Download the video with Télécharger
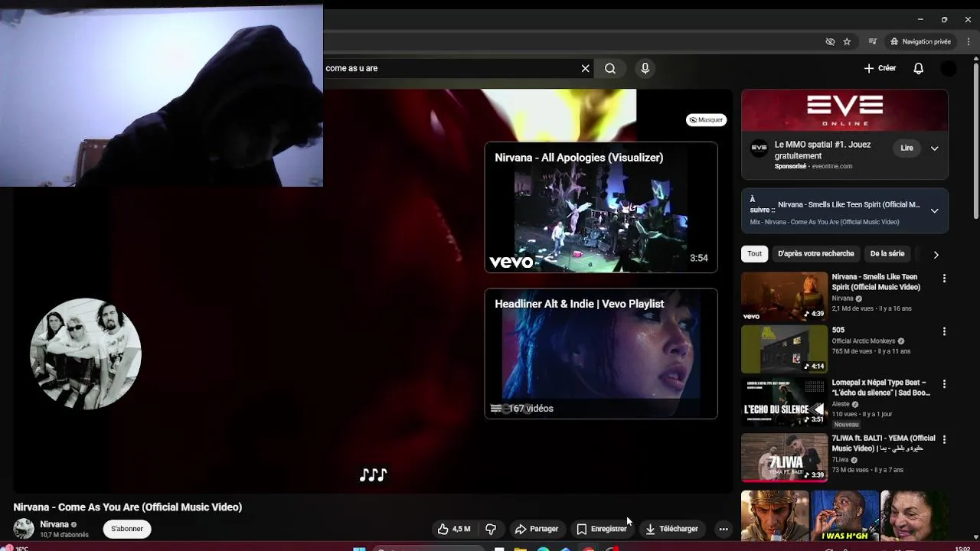Image resolution: width=980 pixels, height=551 pixels. point(671,529)
